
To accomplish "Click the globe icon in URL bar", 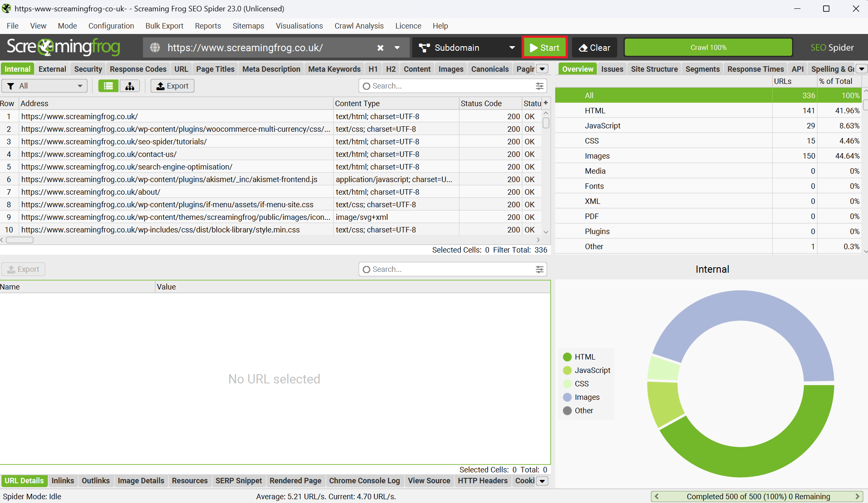I will point(155,48).
